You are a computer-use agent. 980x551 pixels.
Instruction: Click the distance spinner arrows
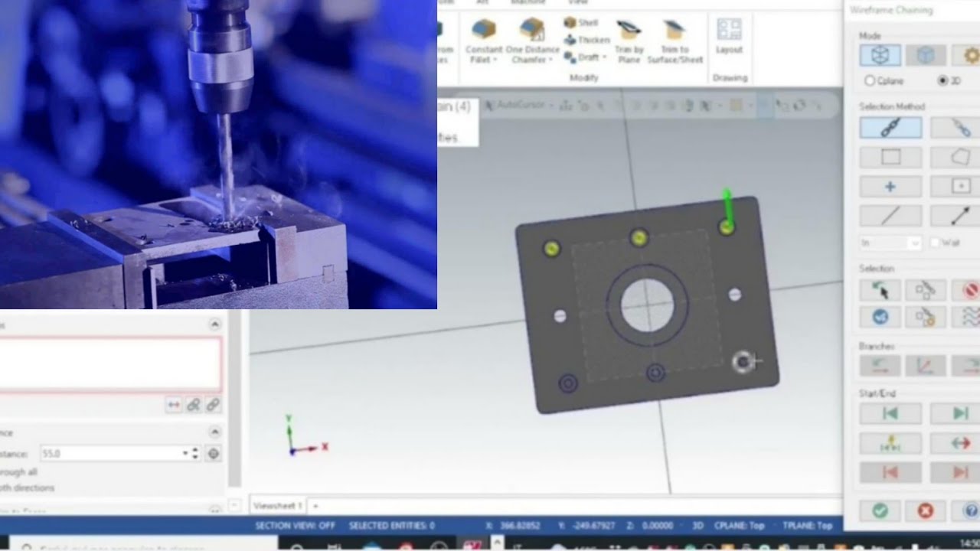coord(195,454)
